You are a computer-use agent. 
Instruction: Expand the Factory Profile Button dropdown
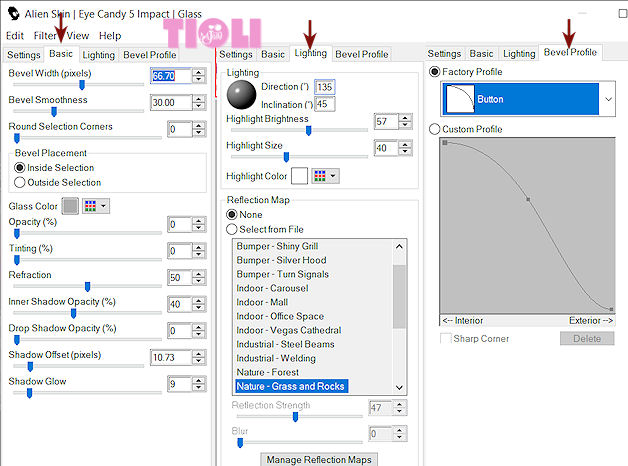(x=608, y=99)
